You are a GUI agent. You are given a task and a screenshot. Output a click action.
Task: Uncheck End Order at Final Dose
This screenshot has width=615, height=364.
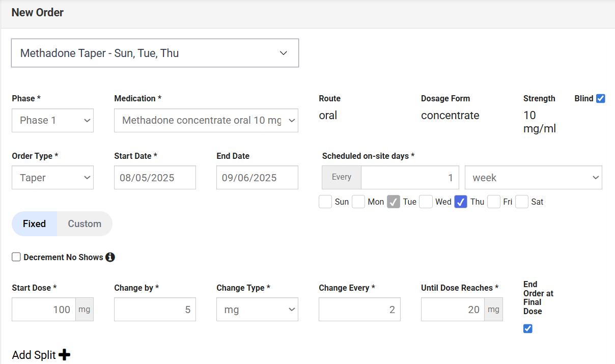(x=528, y=328)
